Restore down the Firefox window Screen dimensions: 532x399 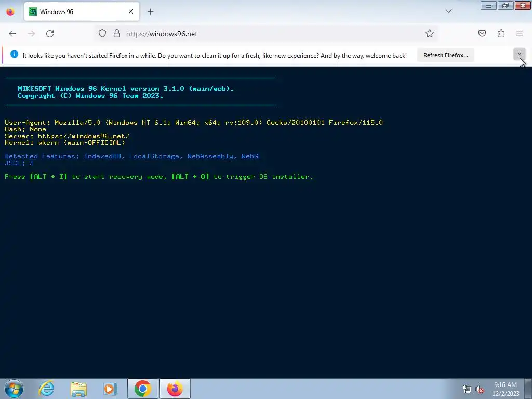pos(506,5)
